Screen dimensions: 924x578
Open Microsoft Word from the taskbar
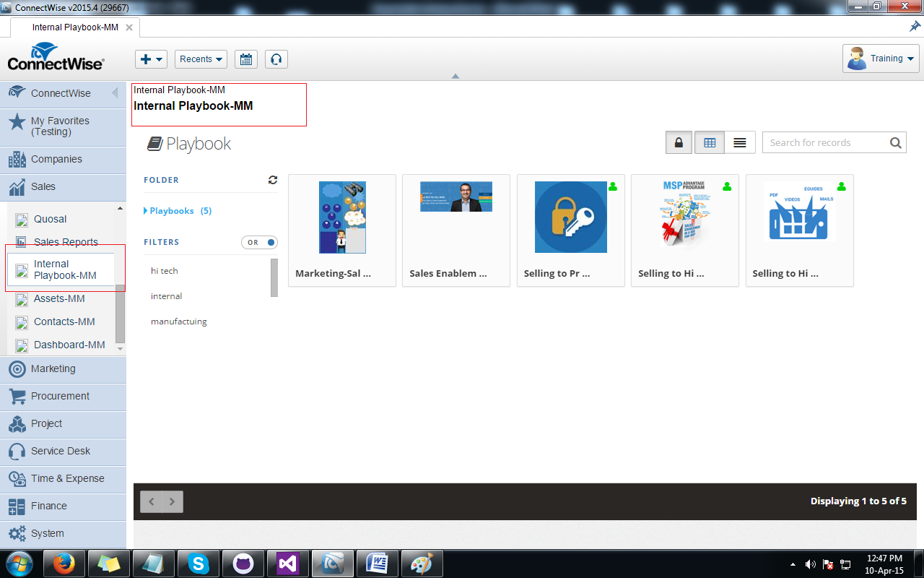(x=377, y=564)
